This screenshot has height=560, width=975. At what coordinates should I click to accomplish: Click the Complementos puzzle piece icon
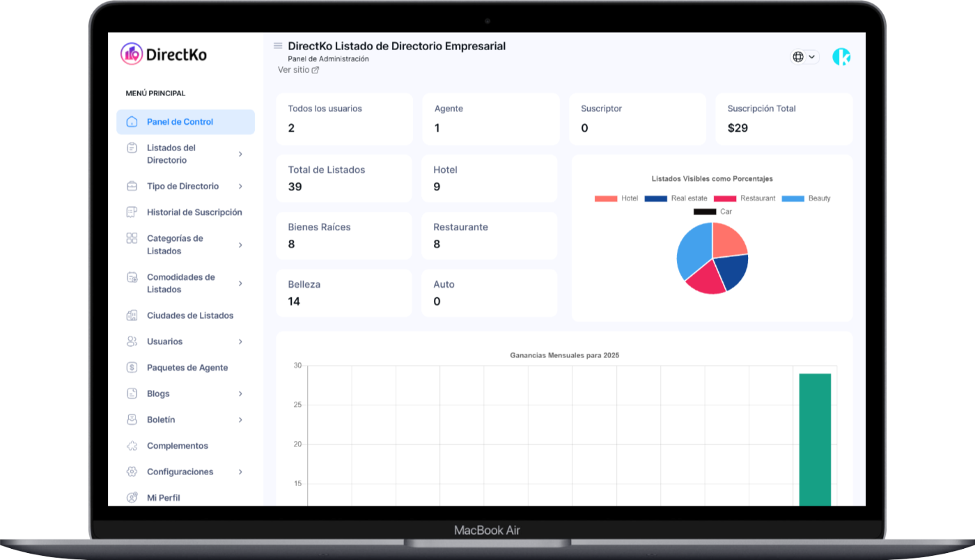tap(132, 446)
